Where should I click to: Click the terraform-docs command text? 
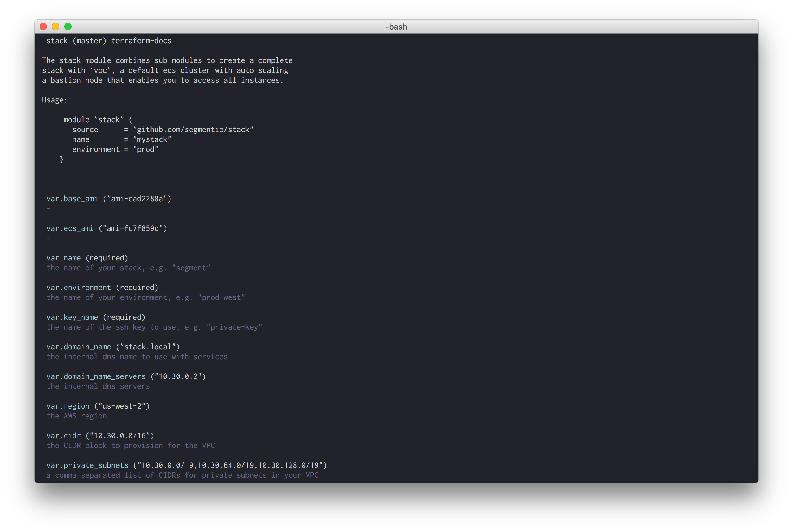(x=141, y=41)
